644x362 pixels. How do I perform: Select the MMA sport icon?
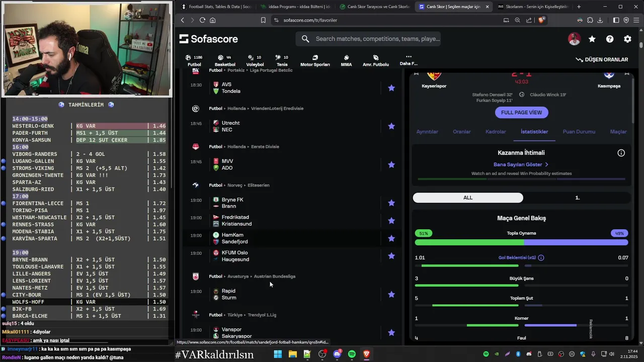click(x=346, y=61)
